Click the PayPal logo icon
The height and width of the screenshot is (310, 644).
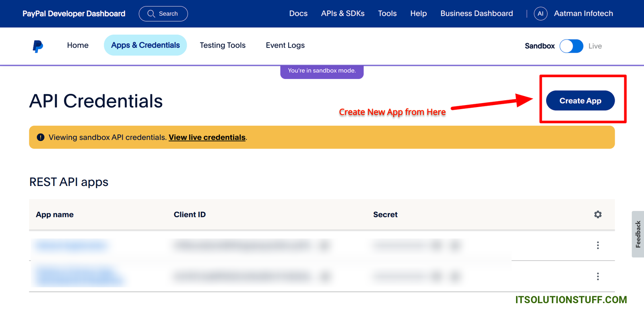(x=38, y=46)
